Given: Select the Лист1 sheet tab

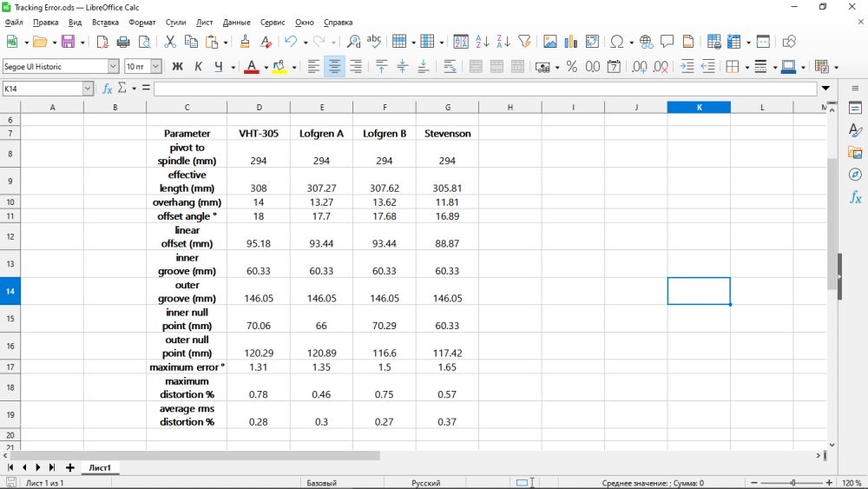Looking at the screenshot, I should (100, 467).
